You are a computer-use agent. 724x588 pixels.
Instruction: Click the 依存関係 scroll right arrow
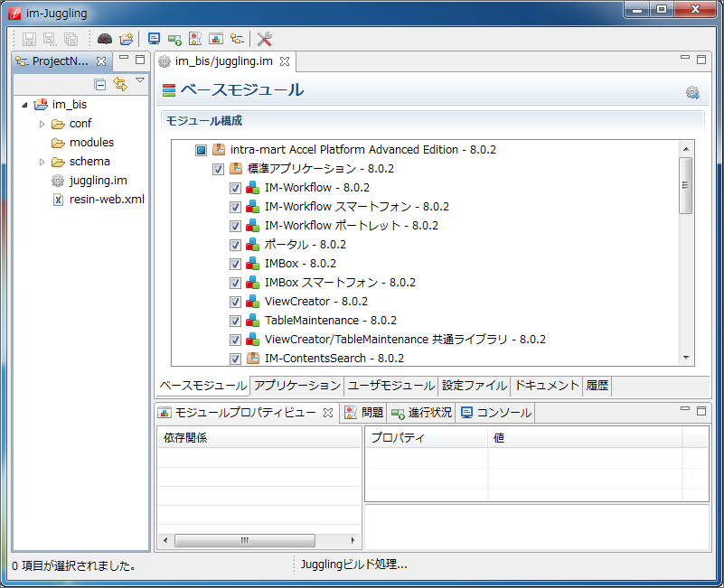[x=353, y=540]
